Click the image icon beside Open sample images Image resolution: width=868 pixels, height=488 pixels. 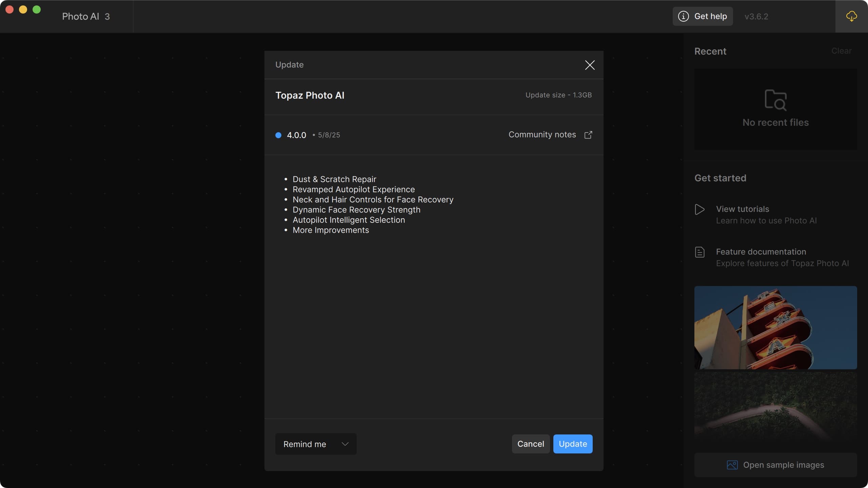point(732,465)
